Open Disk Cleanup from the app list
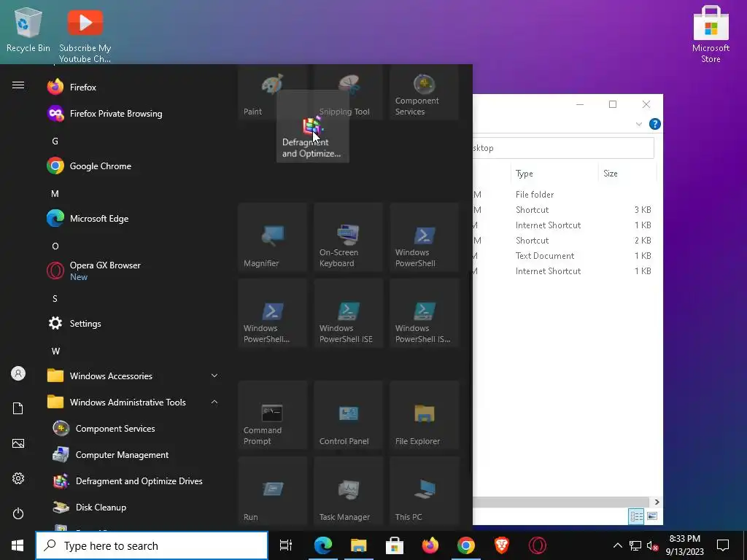Viewport: 747px width, 560px height. (133, 507)
